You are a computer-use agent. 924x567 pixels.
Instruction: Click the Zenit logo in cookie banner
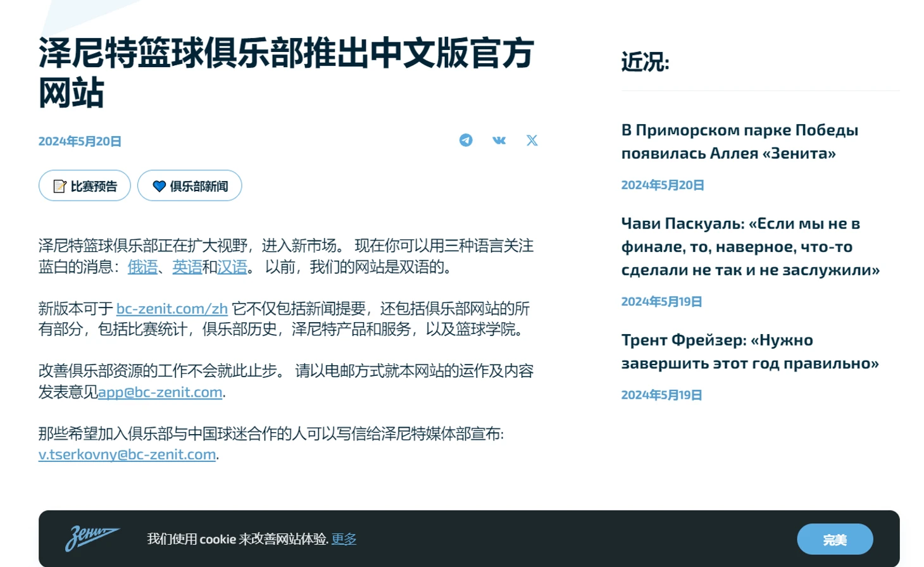click(x=92, y=539)
